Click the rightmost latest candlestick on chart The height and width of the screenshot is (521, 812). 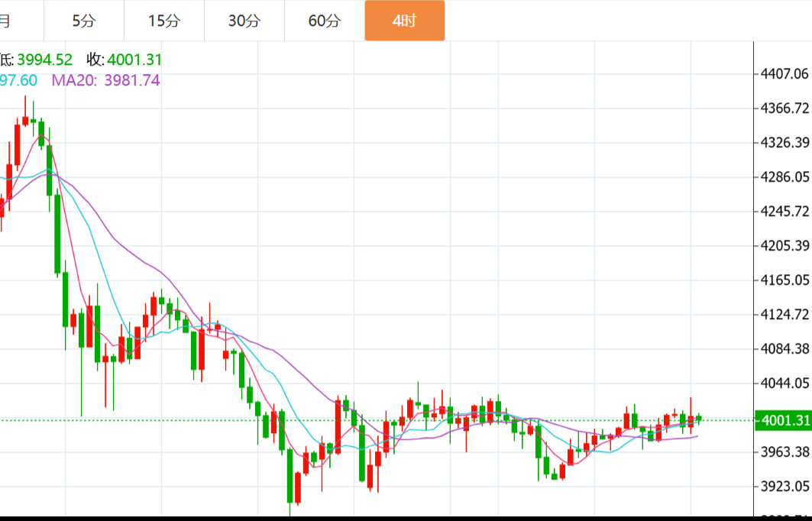pyautogui.click(x=699, y=419)
